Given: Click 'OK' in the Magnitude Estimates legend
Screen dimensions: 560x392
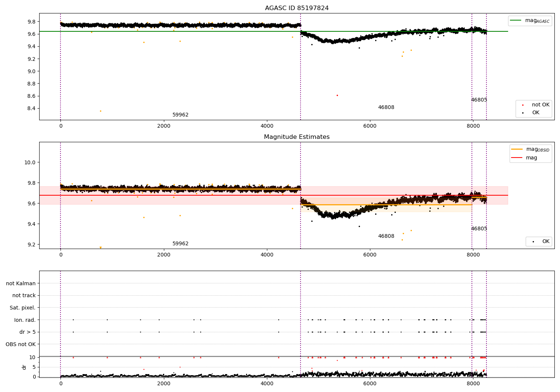Looking at the screenshot, I should tap(546, 242).
